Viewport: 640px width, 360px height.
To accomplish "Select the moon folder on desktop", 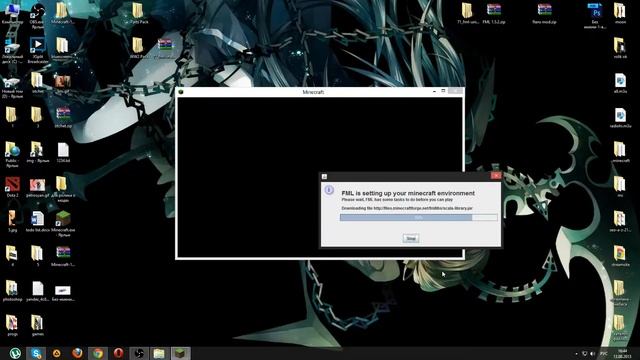I will click(620, 14).
